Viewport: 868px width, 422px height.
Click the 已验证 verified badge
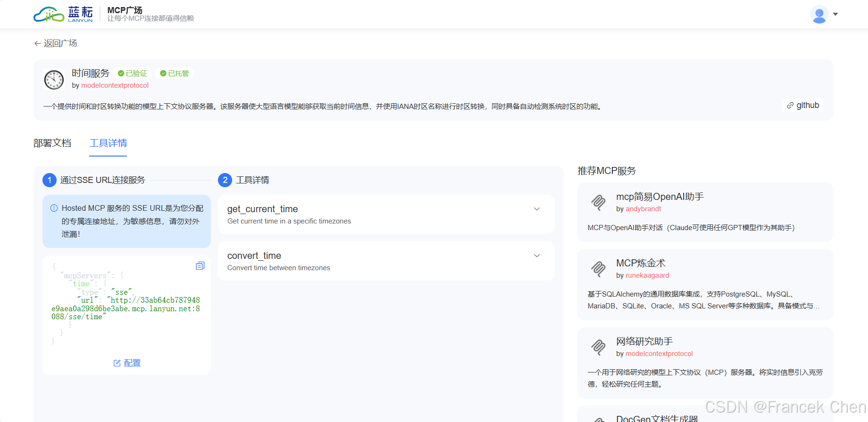coord(133,74)
